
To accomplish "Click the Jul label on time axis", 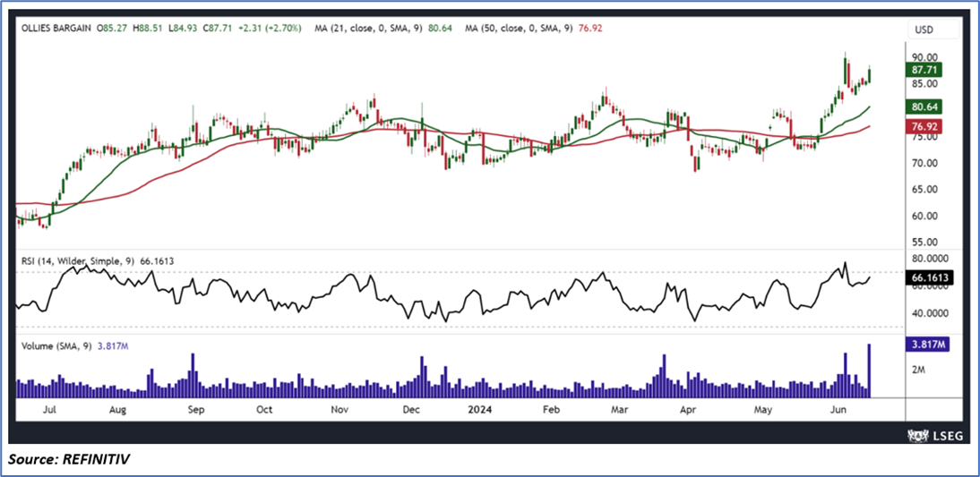I will 50,410.
